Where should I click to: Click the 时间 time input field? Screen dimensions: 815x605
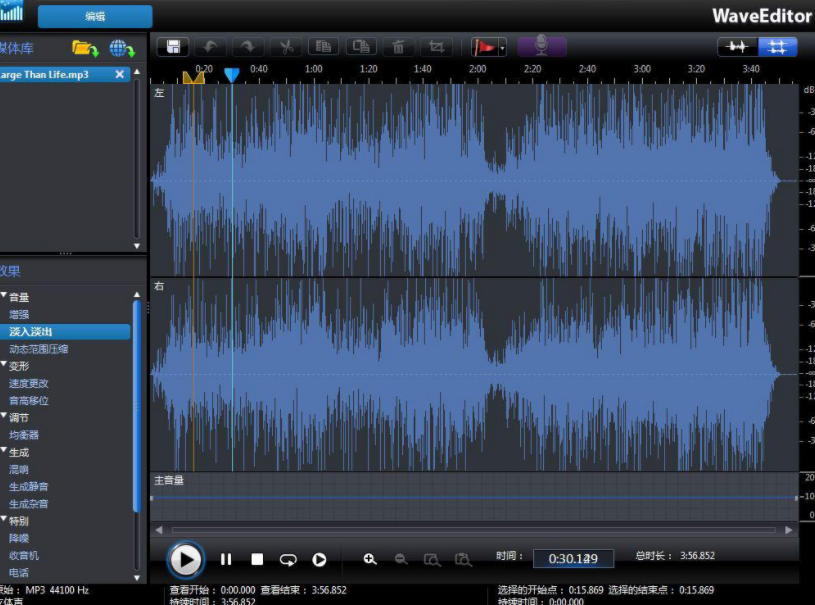click(x=573, y=559)
